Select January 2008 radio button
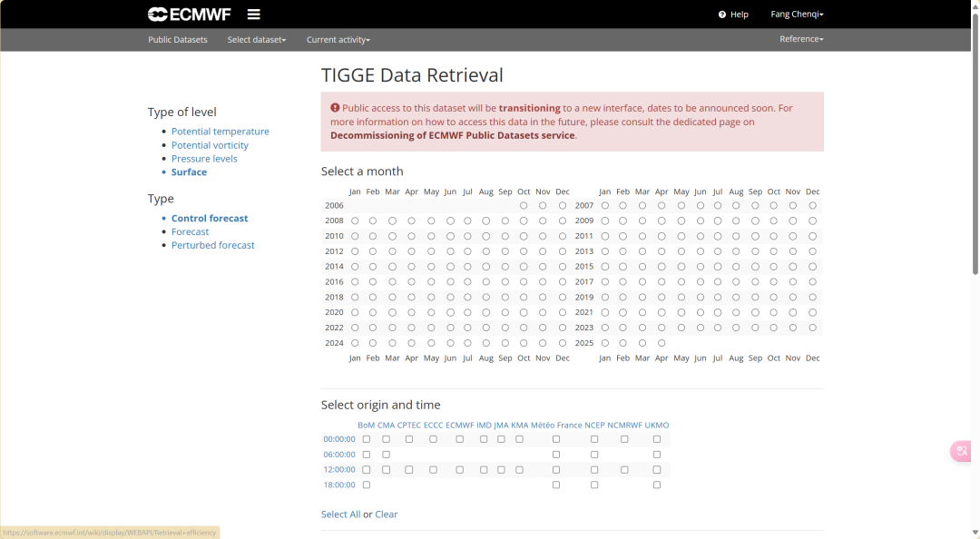The image size is (980, 539). tap(355, 220)
